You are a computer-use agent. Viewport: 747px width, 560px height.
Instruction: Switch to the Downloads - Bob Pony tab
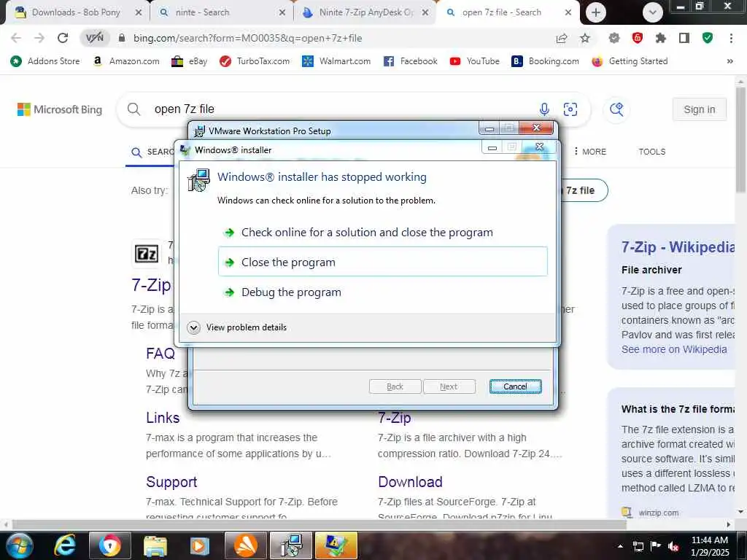tap(76, 12)
